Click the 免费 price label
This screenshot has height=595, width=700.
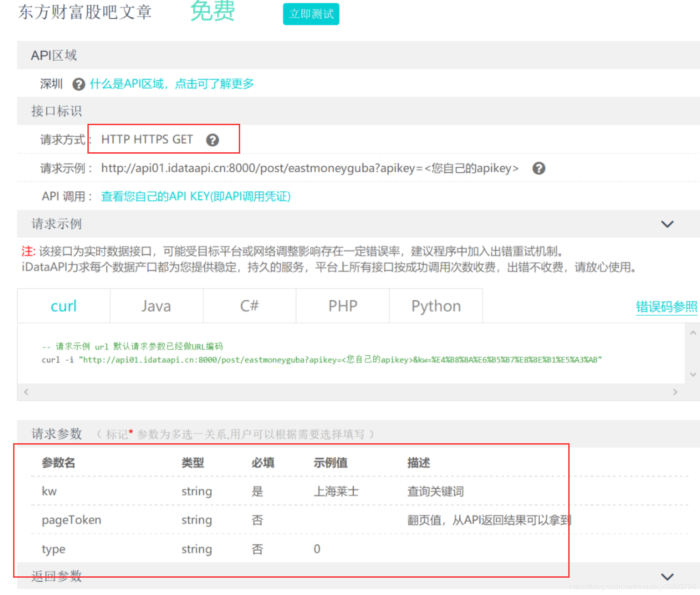pyautogui.click(x=213, y=10)
